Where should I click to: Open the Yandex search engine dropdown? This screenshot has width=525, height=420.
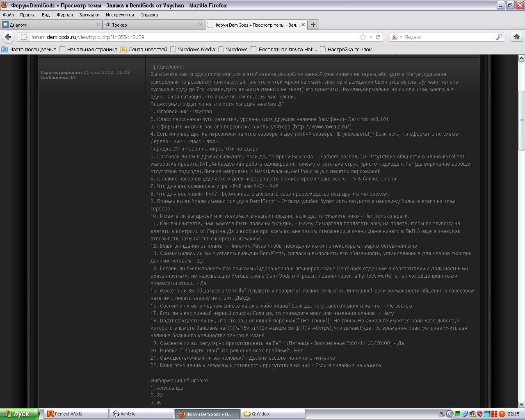396,37
